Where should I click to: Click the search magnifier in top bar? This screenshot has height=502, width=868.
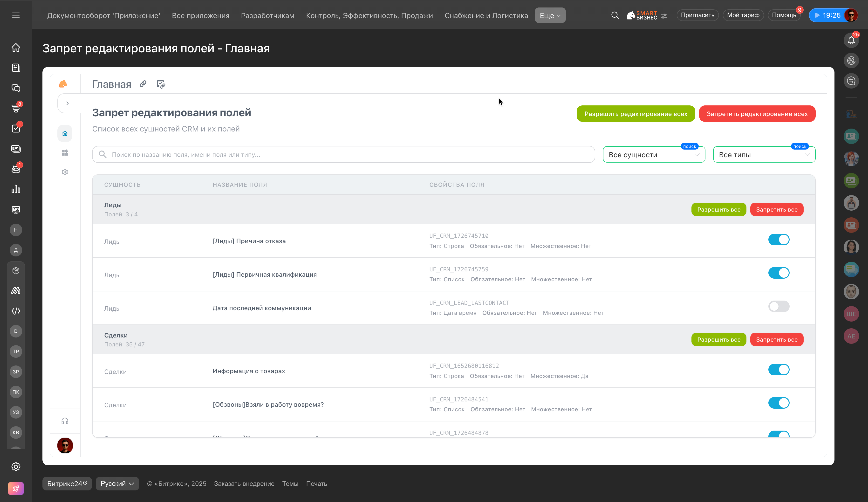[x=615, y=15]
